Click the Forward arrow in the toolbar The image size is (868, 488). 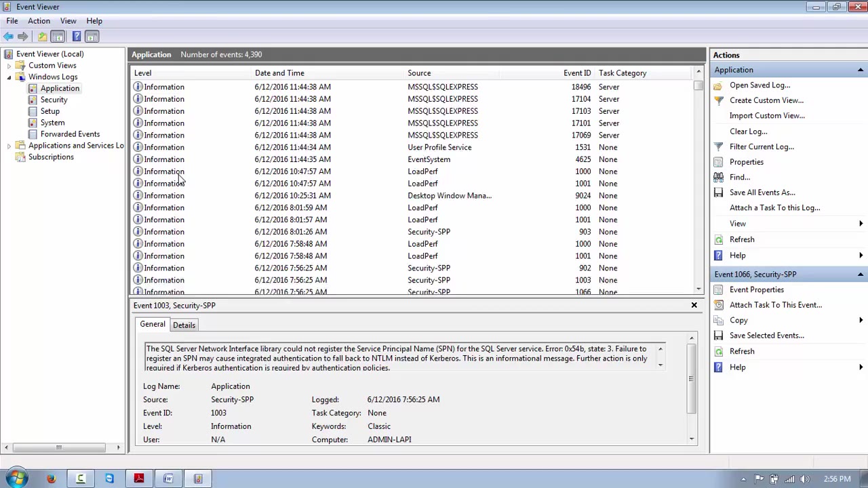[x=22, y=37]
